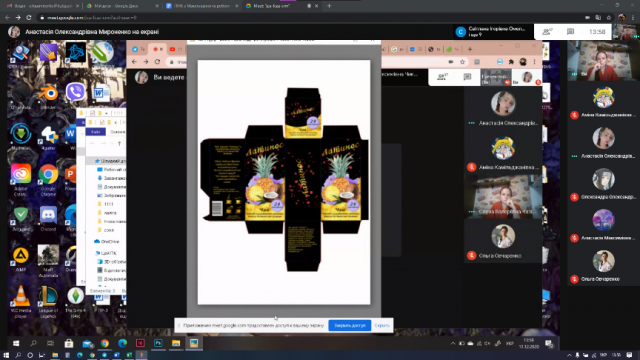Expand the outer system tray hidden icons arrow
Viewport: 640px width, 360px height.
pyautogui.click(x=569, y=356)
